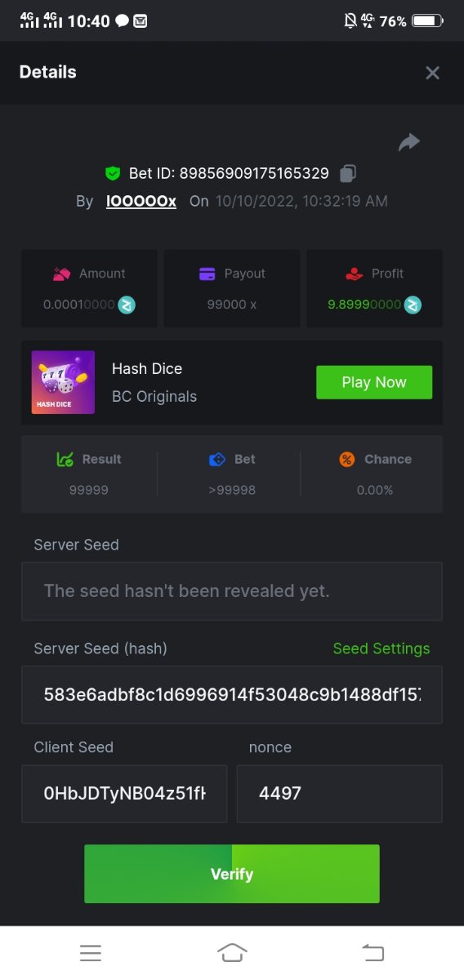Click the Play Now button
464x980 pixels.
click(x=374, y=382)
